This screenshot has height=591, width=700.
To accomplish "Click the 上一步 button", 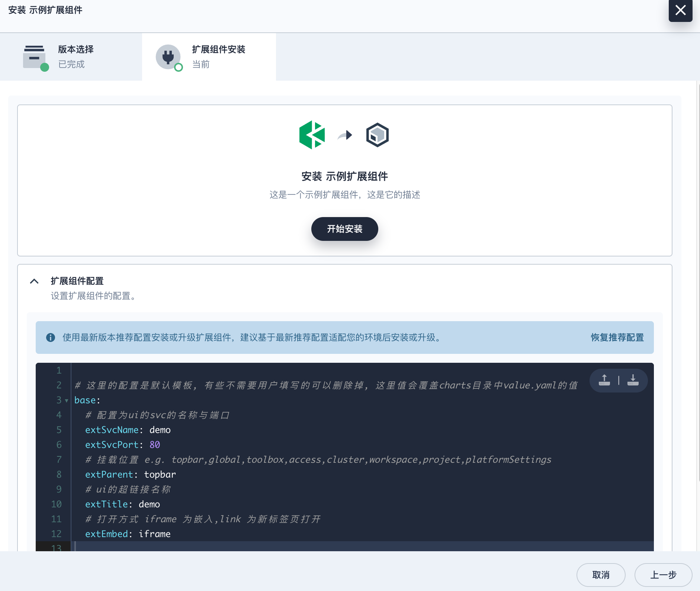I will click(664, 575).
